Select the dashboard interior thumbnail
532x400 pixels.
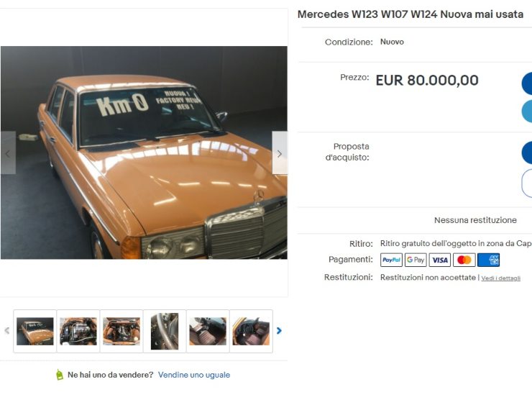click(x=251, y=331)
